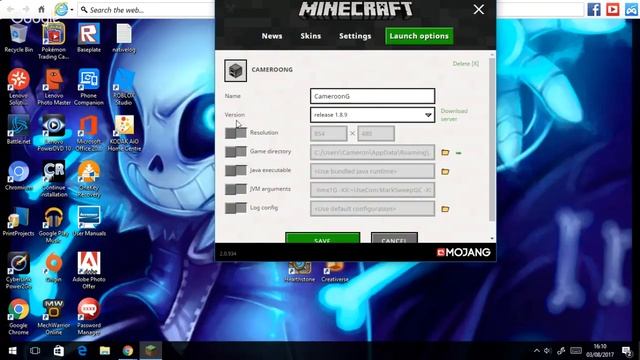Screen dimensions: 640x360
Task: Select the Launch options tab
Action: click(419, 36)
